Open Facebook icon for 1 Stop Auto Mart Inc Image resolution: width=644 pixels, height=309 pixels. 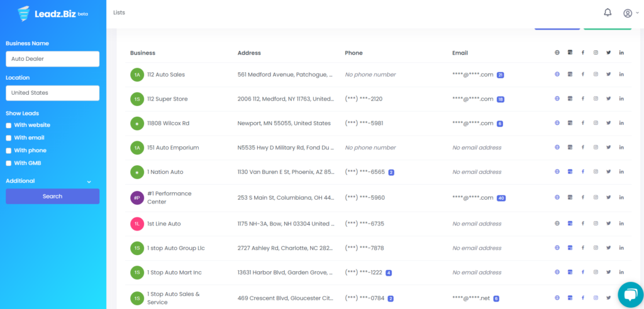[582, 272]
